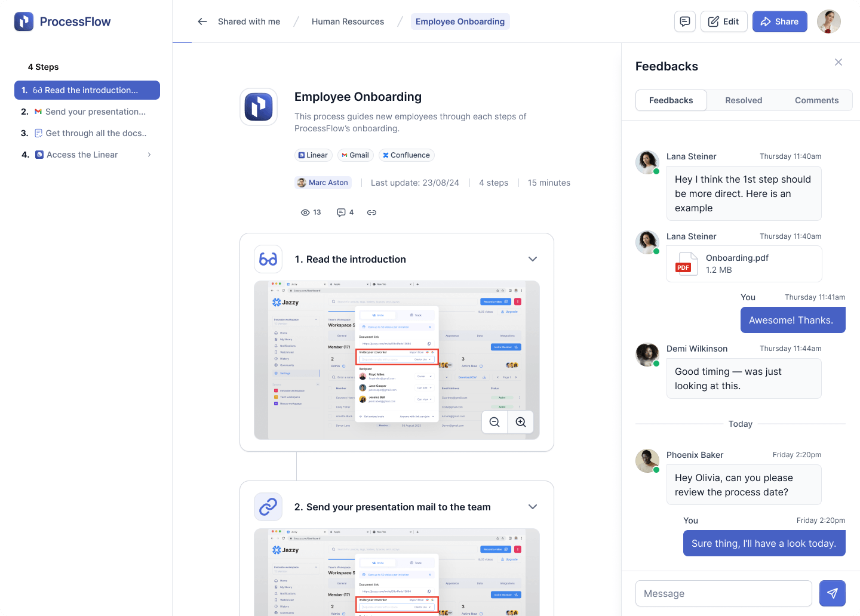Click the Linear icon in sidebar step 4

tap(39, 155)
